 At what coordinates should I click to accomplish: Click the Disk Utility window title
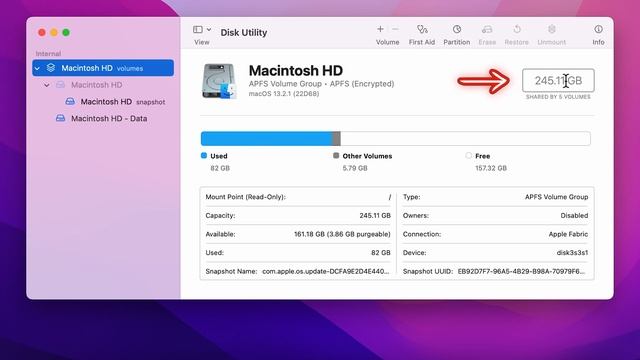click(x=244, y=33)
